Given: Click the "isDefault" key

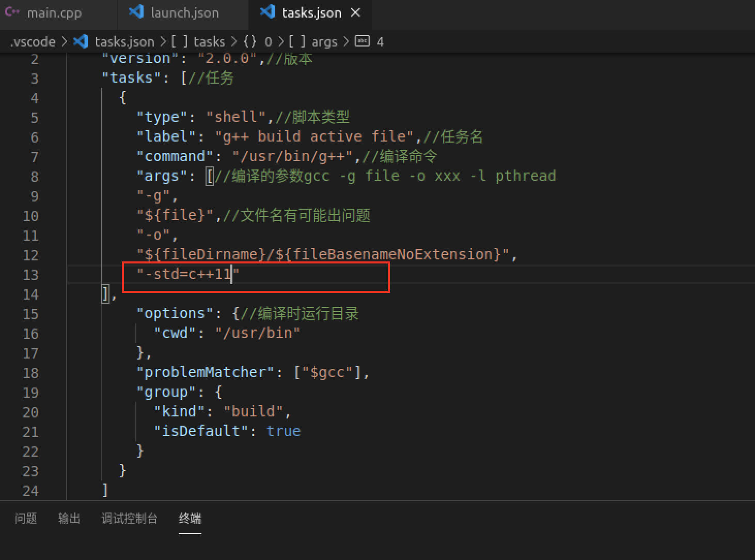Looking at the screenshot, I should [201, 431].
